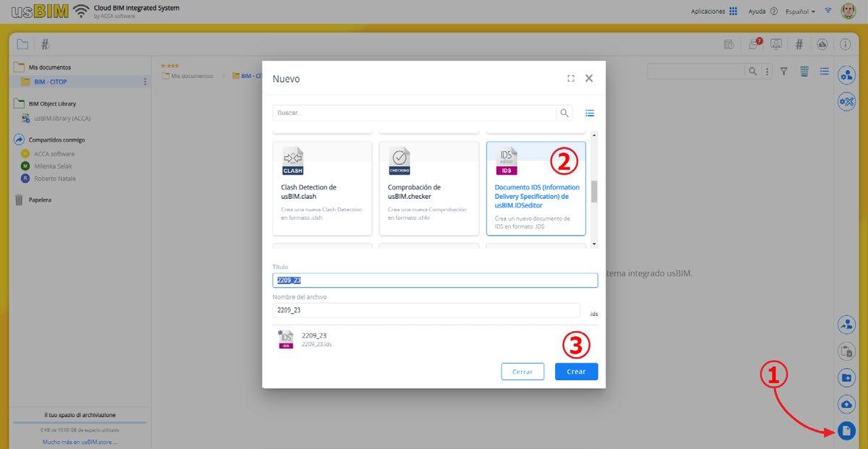Open Roberto Natale shared folder
Viewport: 868px width, 449px height.
click(x=55, y=178)
